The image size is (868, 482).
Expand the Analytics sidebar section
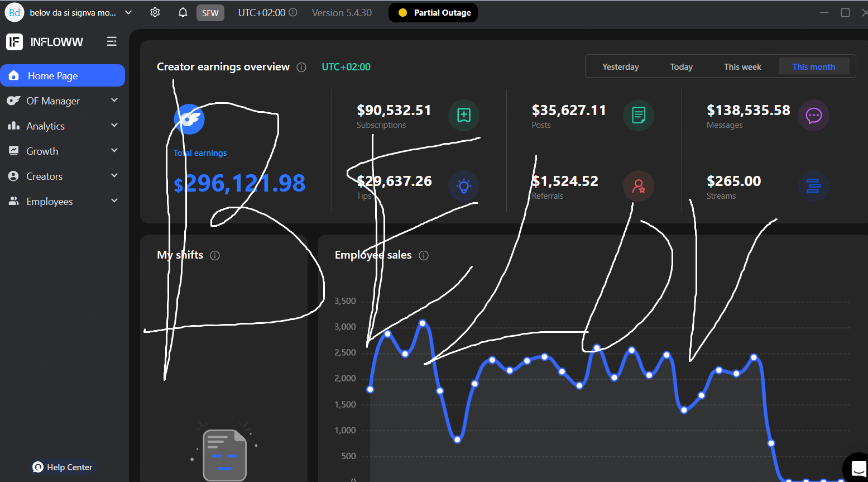tap(63, 126)
